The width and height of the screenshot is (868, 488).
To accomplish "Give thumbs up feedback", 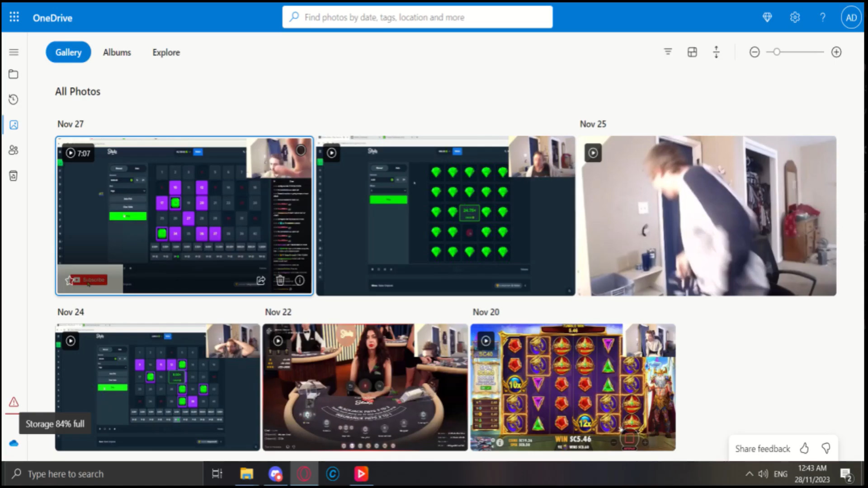I will pyautogui.click(x=804, y=448).
